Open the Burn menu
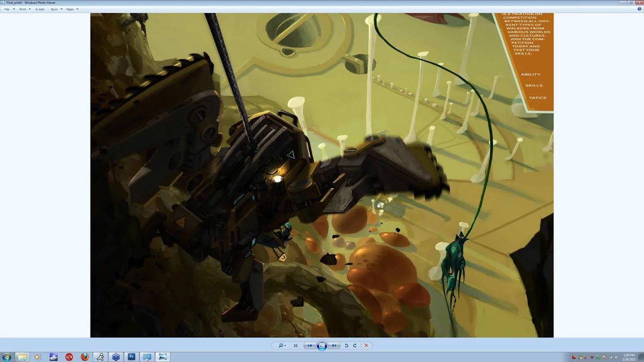Viewport: 644px width, 362px height. (x=54, y=9)
